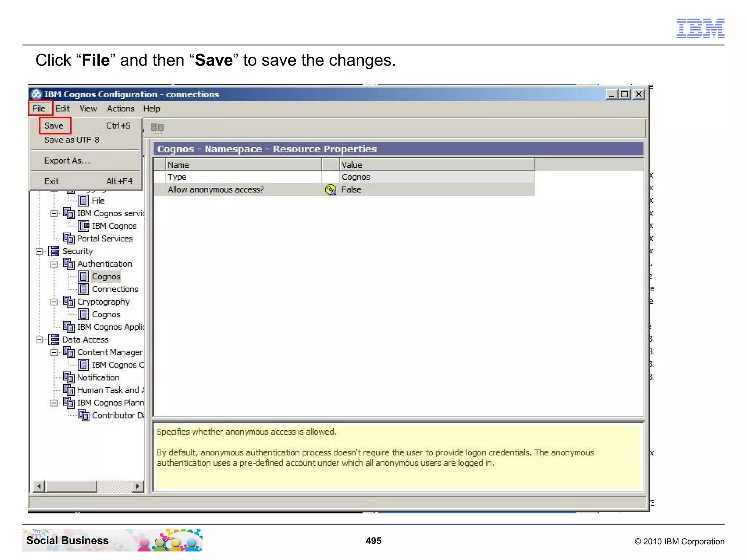Click the Cognos value of Type
This screenshot has height=560, width=747.
pyautogui.click(x=437, y=177)
